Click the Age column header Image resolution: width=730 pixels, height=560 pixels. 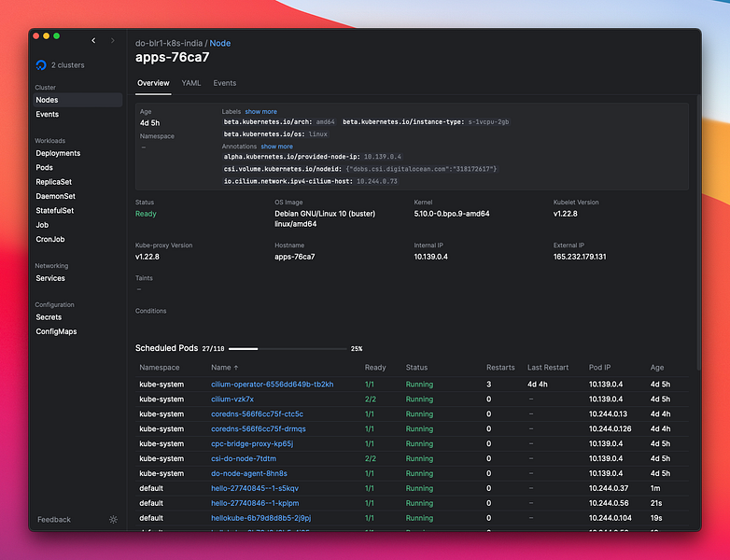[657, 368]
